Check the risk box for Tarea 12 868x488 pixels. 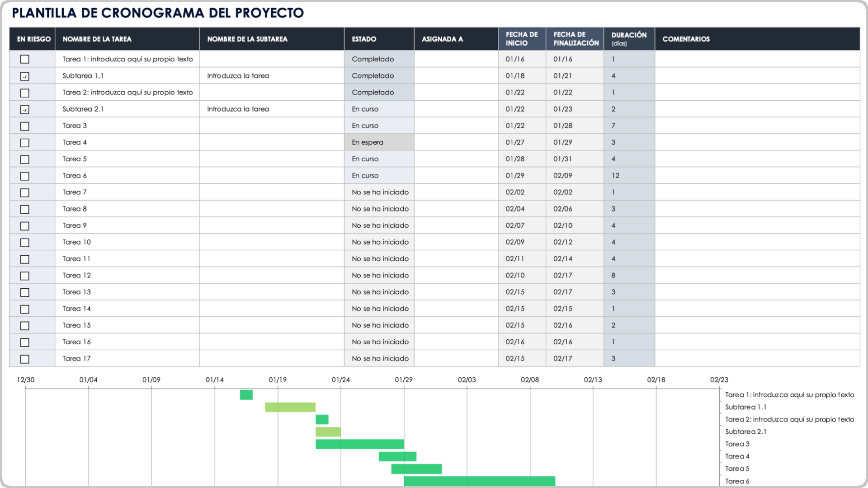point(25,276)
